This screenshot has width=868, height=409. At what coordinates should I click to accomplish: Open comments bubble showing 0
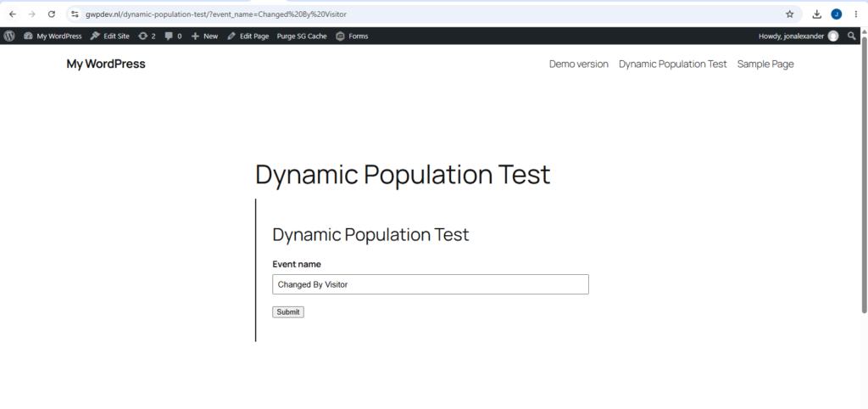point(173,36)
